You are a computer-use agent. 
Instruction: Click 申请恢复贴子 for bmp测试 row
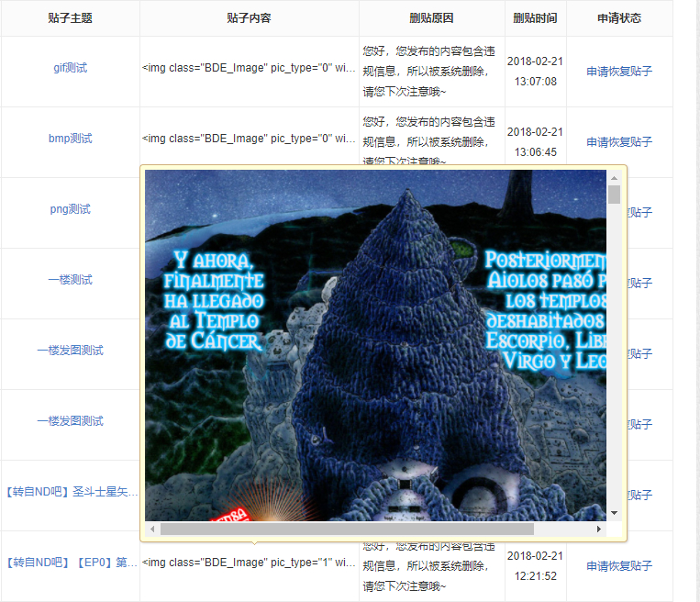pyautogui.click(x=619, y=142)
